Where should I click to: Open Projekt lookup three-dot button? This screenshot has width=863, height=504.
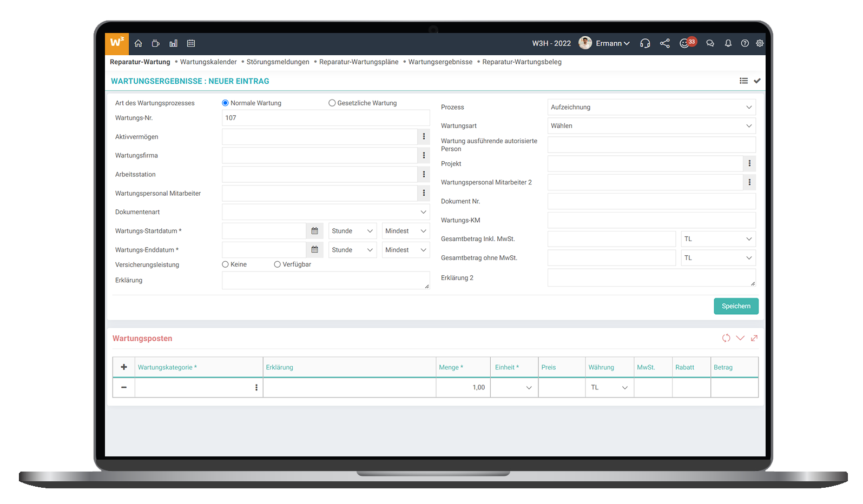[749, 163]
